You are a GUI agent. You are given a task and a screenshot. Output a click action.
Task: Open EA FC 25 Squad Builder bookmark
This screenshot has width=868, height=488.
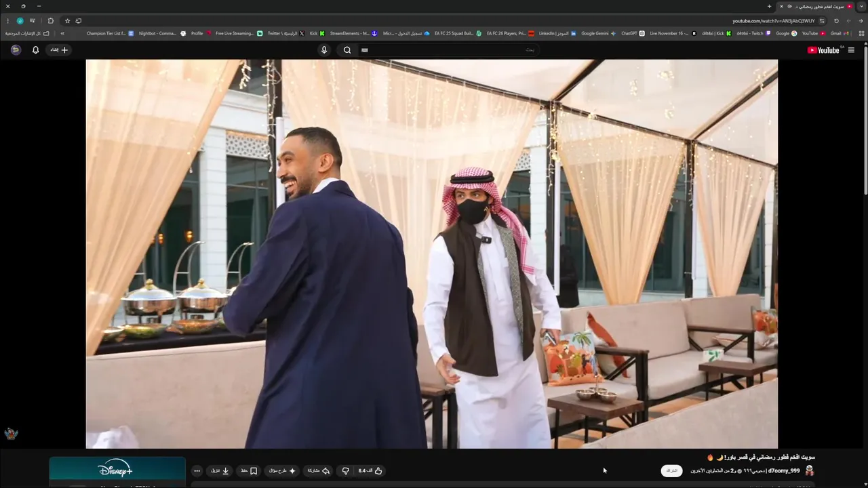click(x=458, y=33)
